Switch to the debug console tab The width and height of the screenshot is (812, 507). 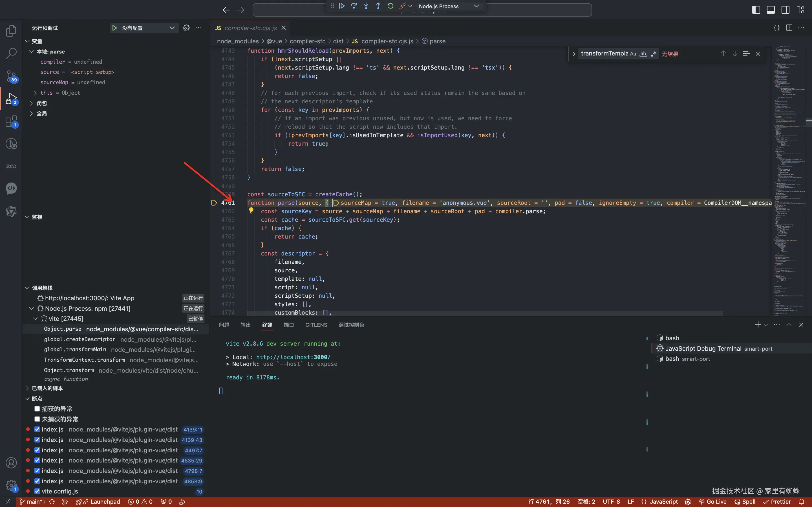coord(351,324)
